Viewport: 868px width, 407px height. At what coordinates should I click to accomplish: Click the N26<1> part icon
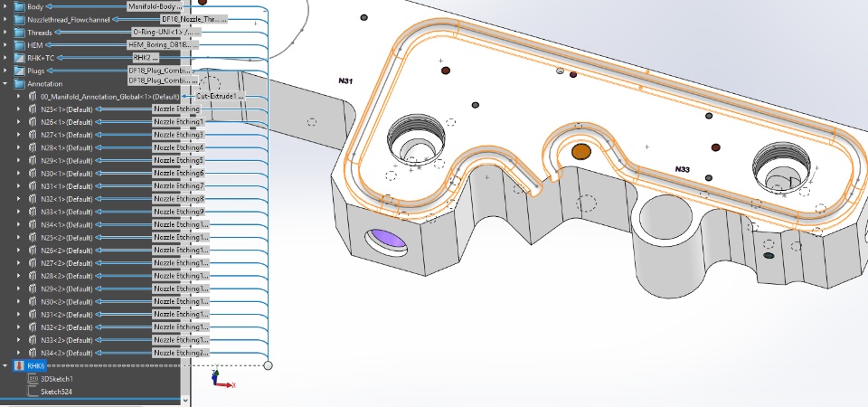33,122
